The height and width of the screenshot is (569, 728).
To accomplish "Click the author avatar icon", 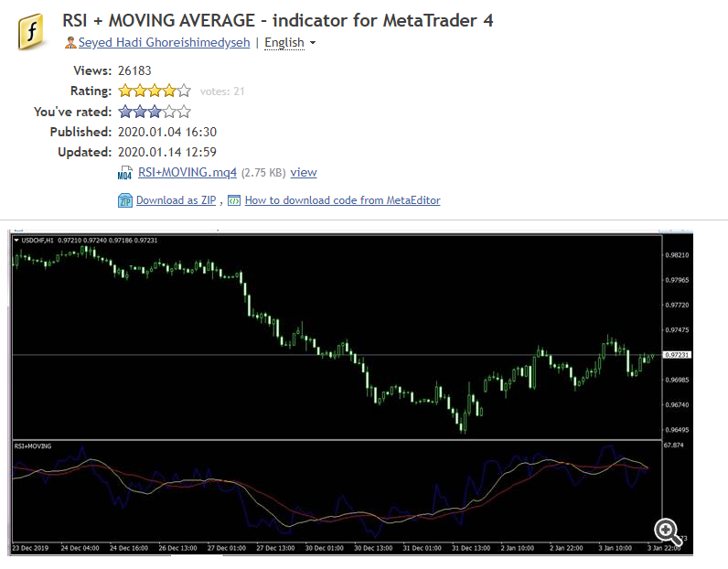I will 70,43.
